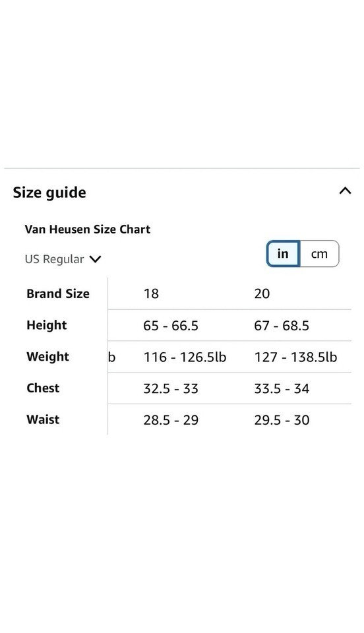The width and height of the screenshot is (364, 633).
Task: Click the Van Heusen Size Chart title
Action: [88, 229]
